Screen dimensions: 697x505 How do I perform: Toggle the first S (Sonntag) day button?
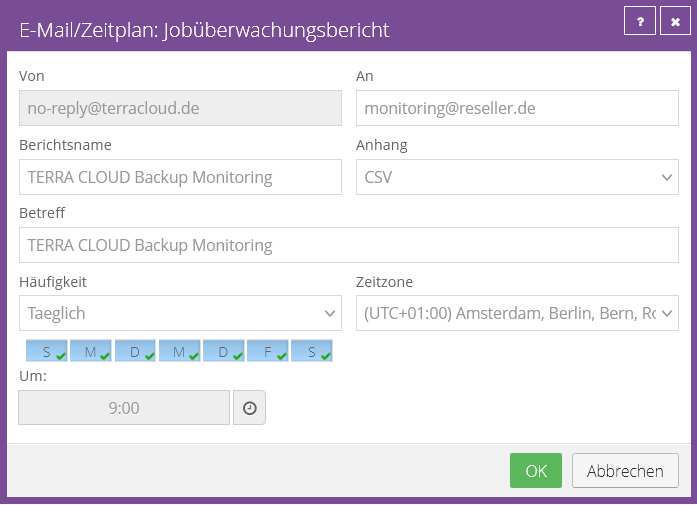pos(47,351)
